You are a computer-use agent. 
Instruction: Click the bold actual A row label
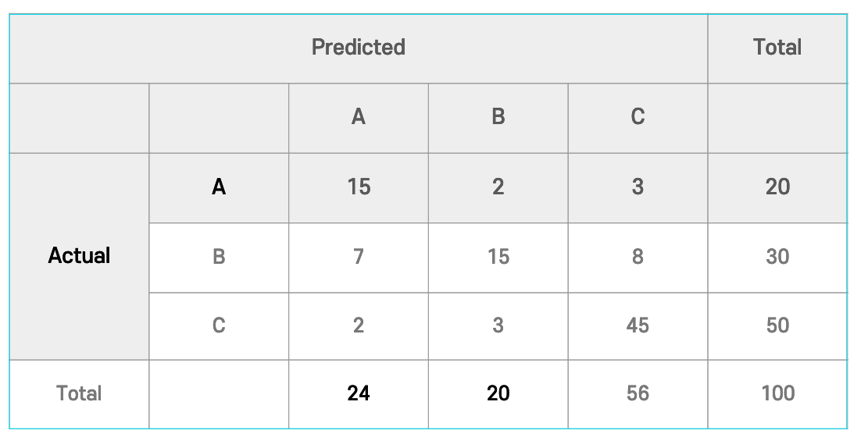pos(219,188)
